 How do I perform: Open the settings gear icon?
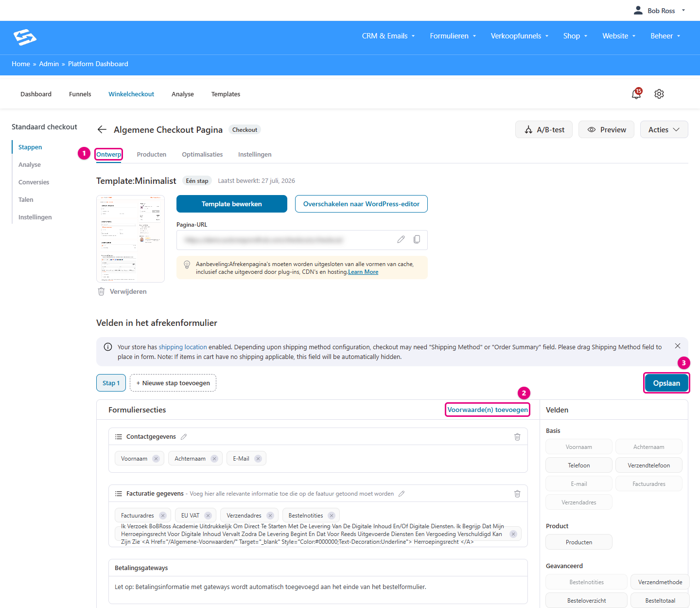[659, 94]
